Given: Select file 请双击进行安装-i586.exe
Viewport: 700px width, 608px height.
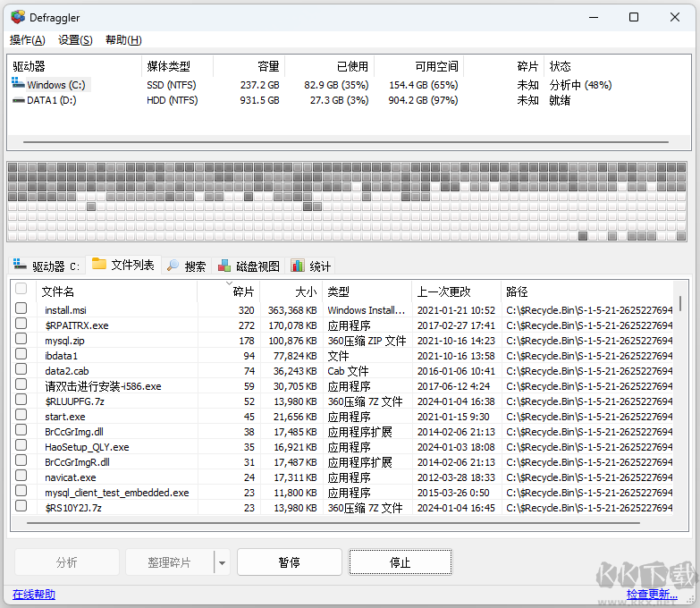Looking at the screenshot, I should tap(103, 386).
